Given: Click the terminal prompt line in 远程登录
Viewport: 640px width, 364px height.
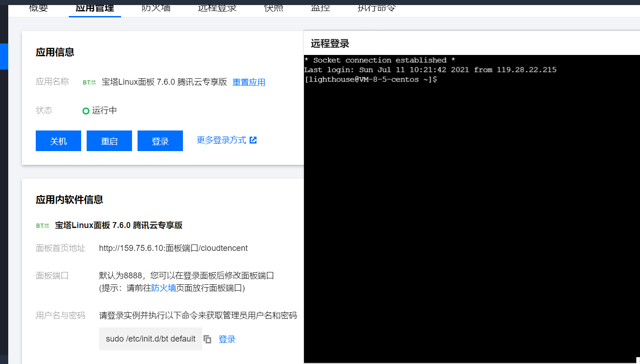Looking at the screenshot, I should click(x=370, y=80).
